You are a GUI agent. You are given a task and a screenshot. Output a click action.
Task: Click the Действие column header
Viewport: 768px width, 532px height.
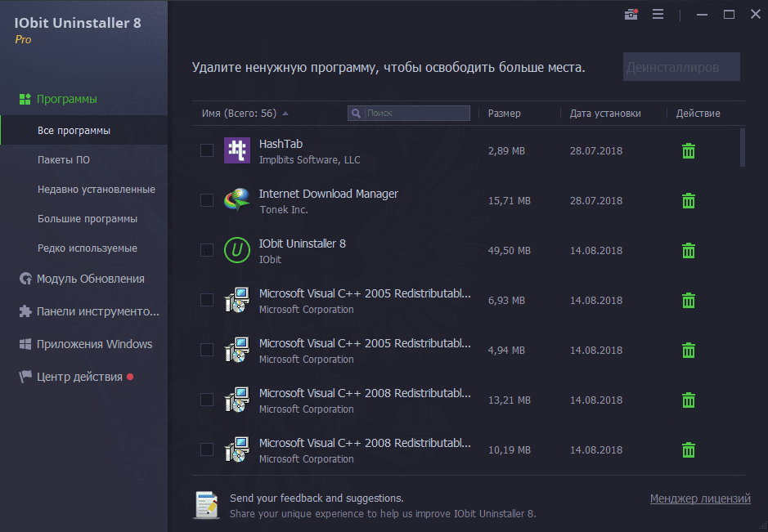[698, 113]
